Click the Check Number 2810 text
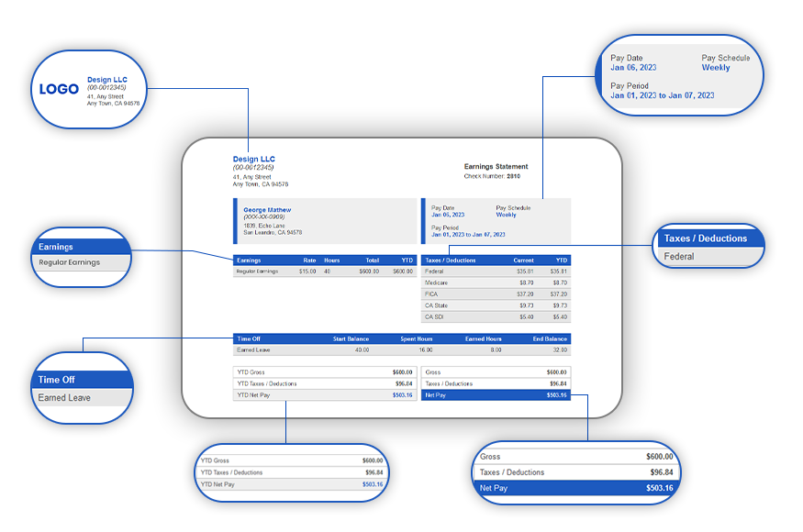The width and height of the screenshot is (803, 532). pos(492,175)
